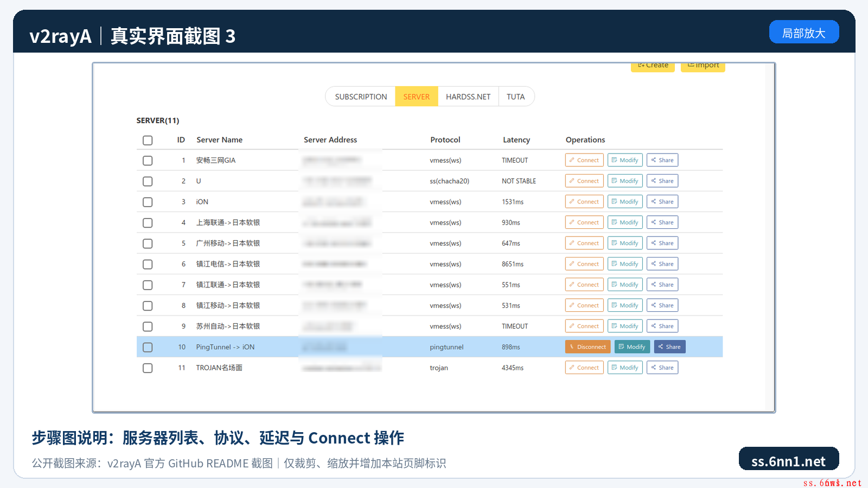The image size is (868, 488).
Task: Check the box for server U
Action: click(148, 181)
